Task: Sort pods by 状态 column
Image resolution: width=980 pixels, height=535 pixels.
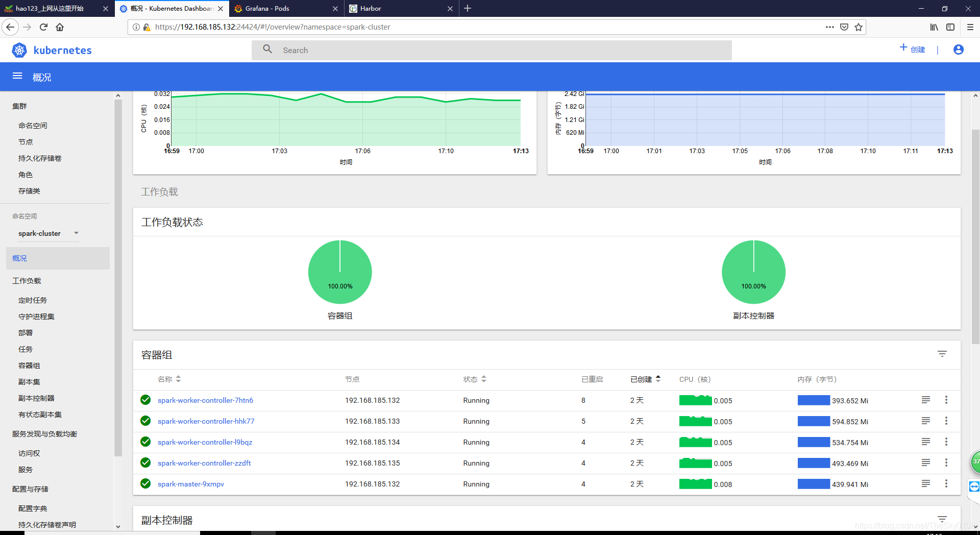Action: coord(475,379)
